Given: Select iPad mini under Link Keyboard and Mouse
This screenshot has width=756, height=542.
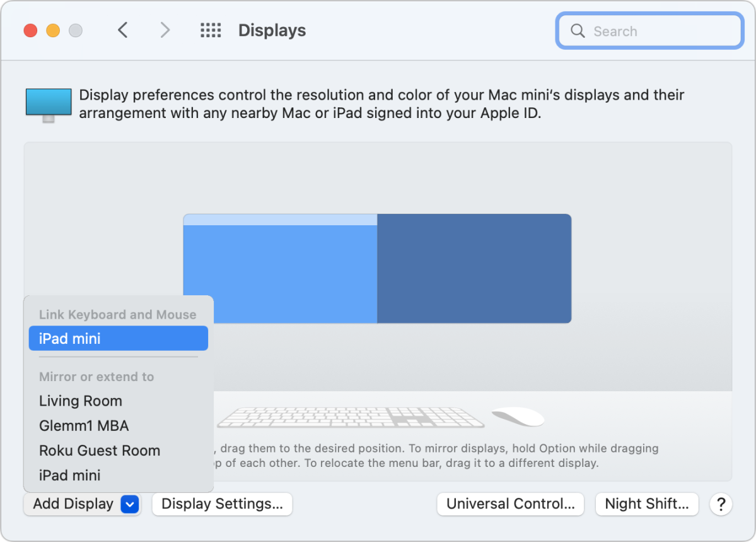Looking at the screenshot, I should pos(118,339).
